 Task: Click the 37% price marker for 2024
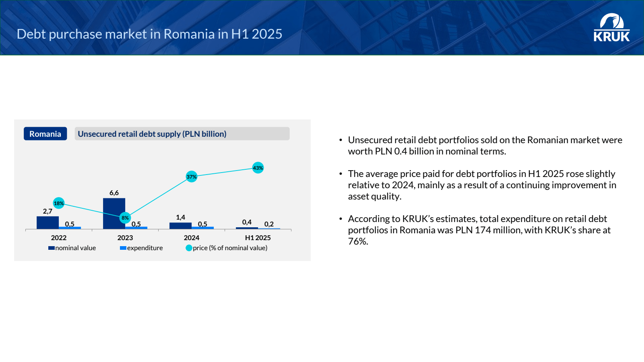tap(192, 177)
